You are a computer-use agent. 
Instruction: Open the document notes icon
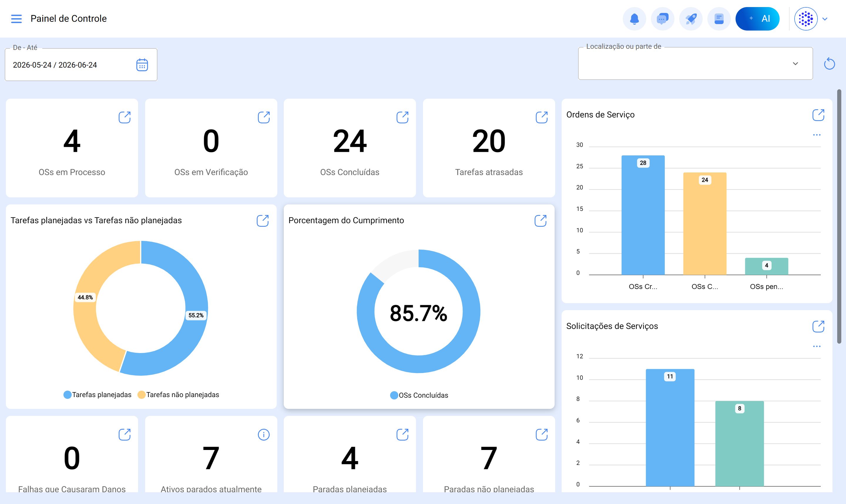tap(719, 19)
